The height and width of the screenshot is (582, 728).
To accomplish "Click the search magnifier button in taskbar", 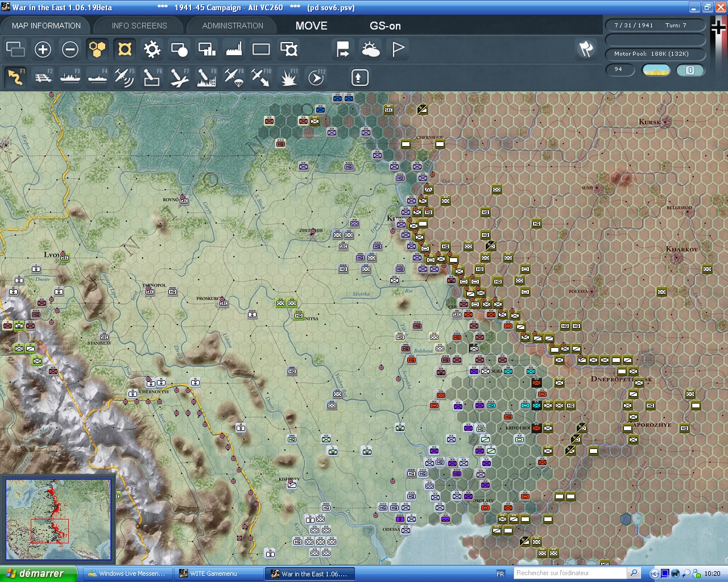I will [x=634, y=573].
